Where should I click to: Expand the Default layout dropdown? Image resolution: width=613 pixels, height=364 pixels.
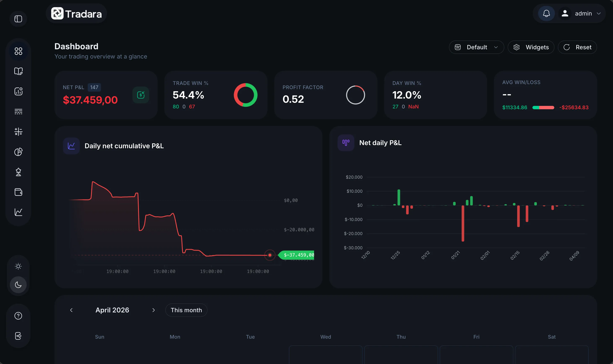[476, 47]
